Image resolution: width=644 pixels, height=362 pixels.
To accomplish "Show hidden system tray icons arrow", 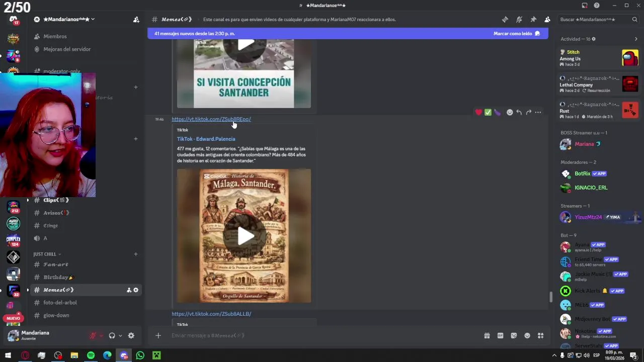I will tap(554, 355).
